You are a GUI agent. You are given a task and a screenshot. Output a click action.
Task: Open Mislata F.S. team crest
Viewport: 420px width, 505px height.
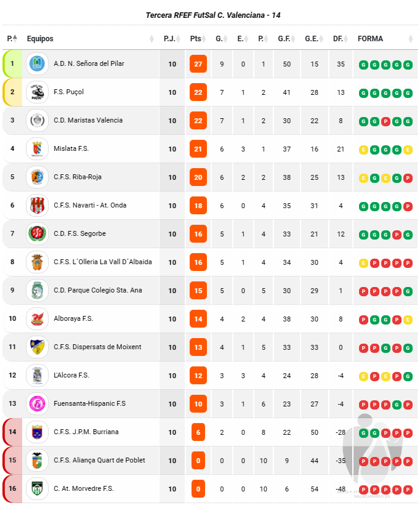click(37, 149)
